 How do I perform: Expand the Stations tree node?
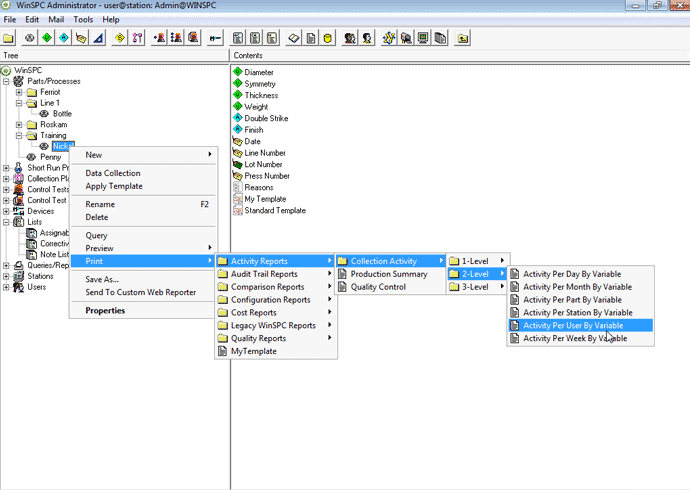[x=6, y=276]
